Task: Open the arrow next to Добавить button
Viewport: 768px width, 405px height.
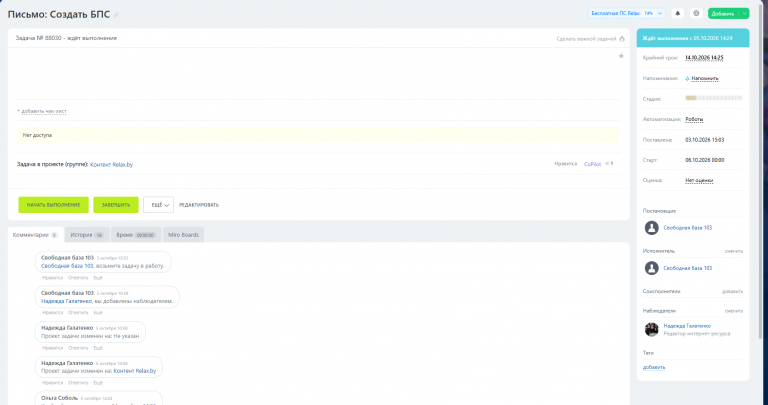Action: pyautogui.click(x=744, y=13)
